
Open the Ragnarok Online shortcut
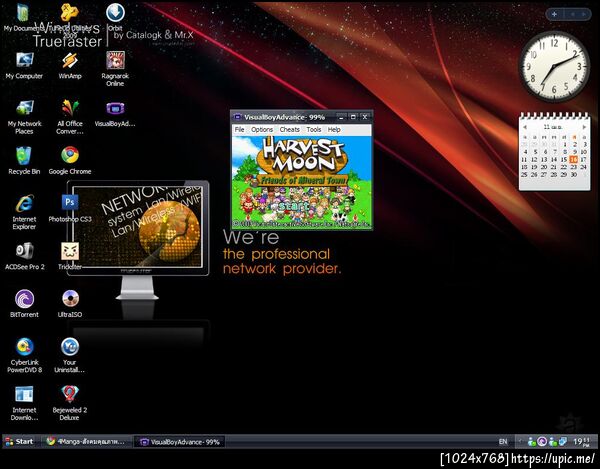click(115, 69)
